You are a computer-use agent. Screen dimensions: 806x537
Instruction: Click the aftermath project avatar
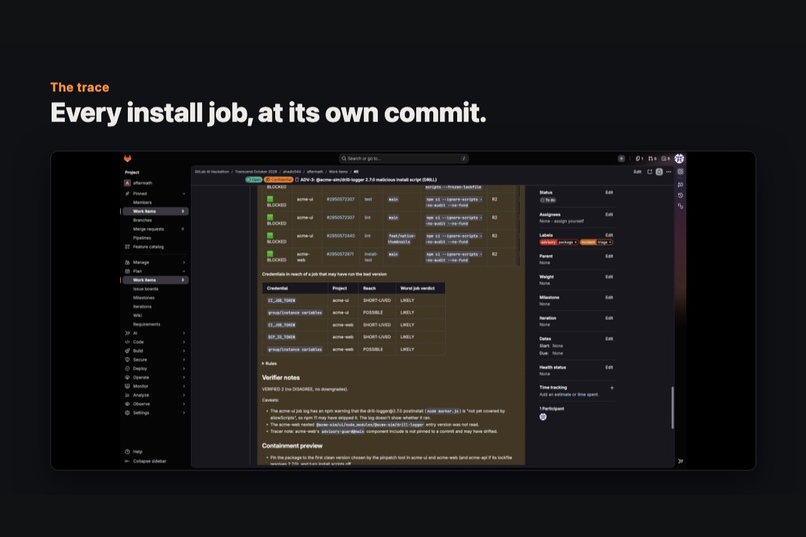(x=127, y=183)
